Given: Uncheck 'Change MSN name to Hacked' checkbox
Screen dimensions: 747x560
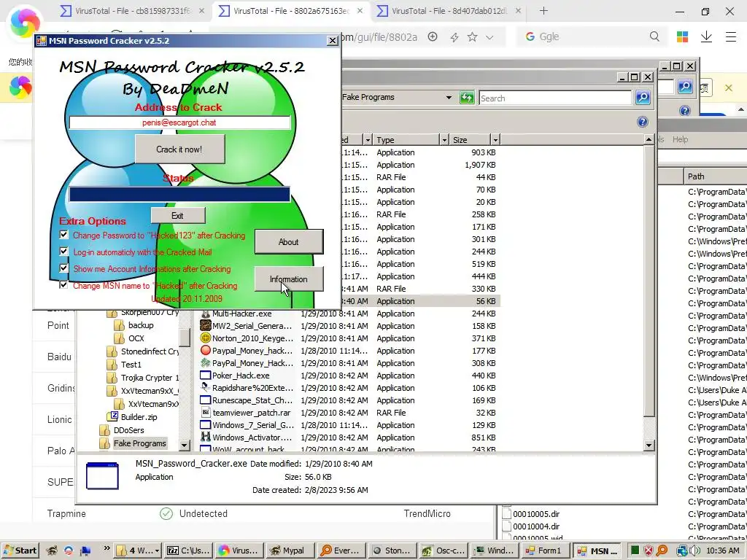Looking at the screenshot, I should pyautogui.click(x=64, y=285).
